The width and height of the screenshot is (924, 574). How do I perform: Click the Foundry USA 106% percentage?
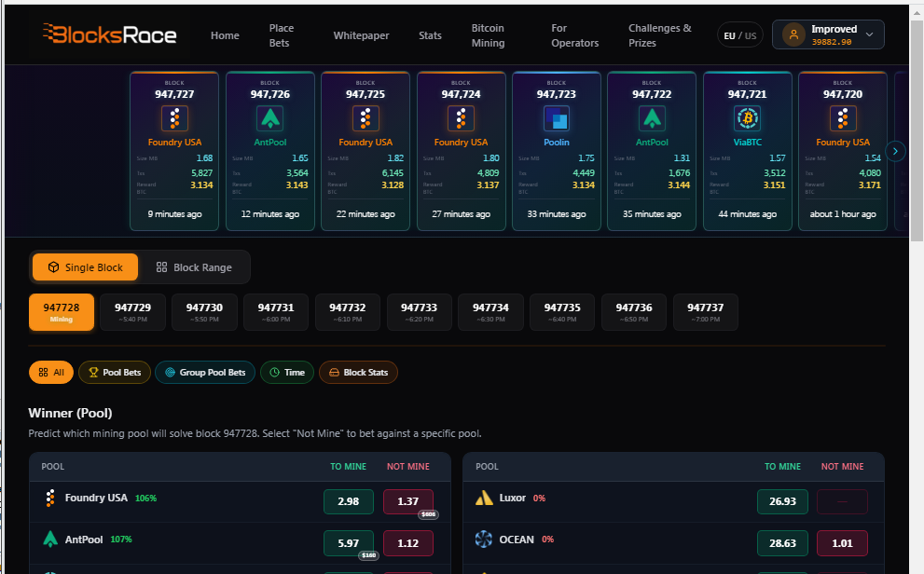(x=146, y=498)
